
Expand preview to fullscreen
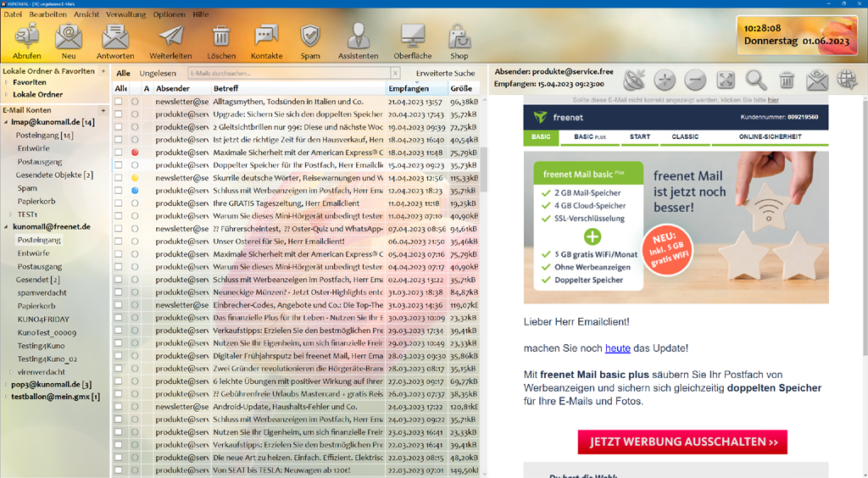726,81
